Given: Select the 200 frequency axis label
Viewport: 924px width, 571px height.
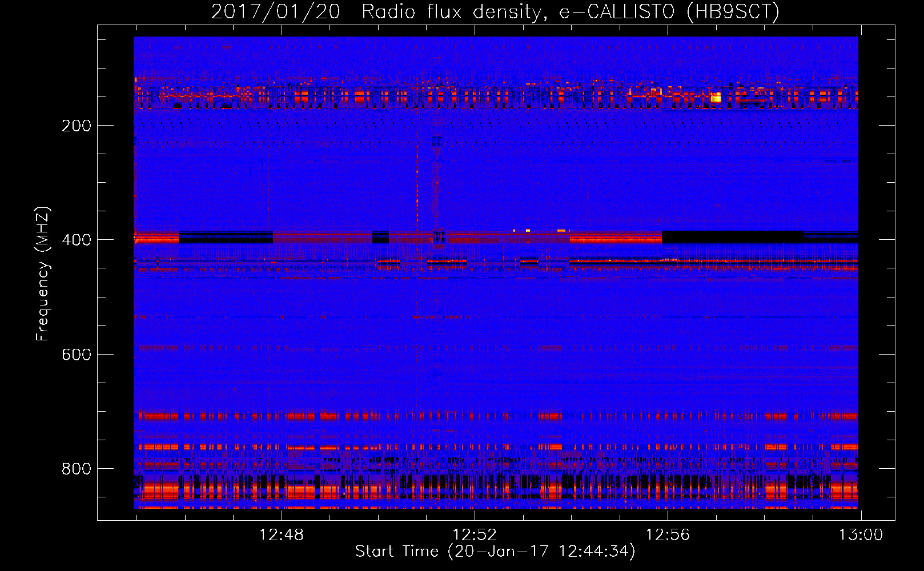Looking at the screenshot, I should [x=77, y=126].
